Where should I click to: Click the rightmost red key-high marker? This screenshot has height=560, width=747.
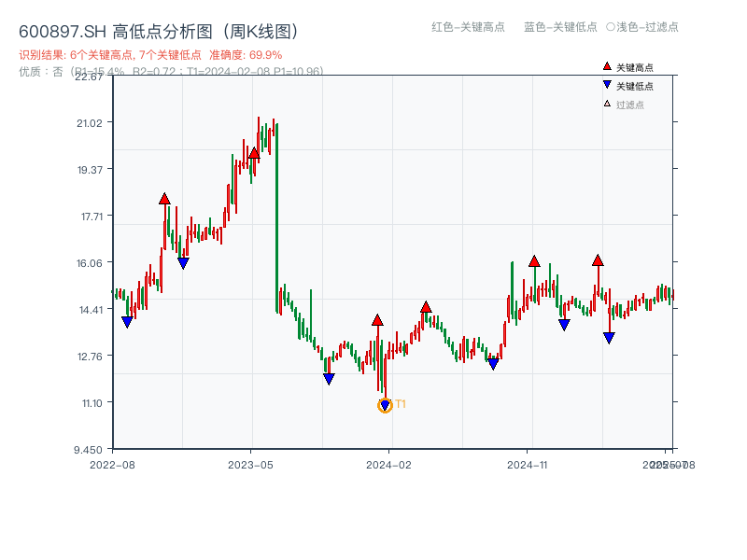point(598,260)
